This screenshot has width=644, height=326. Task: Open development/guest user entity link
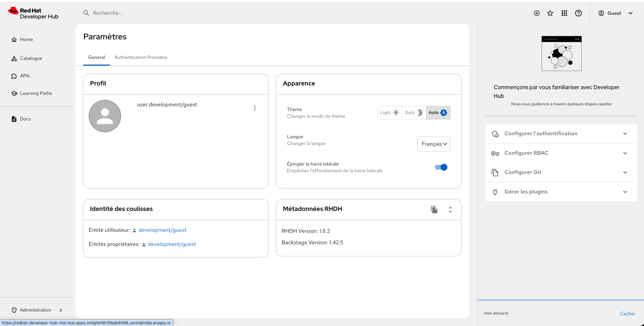162,230
